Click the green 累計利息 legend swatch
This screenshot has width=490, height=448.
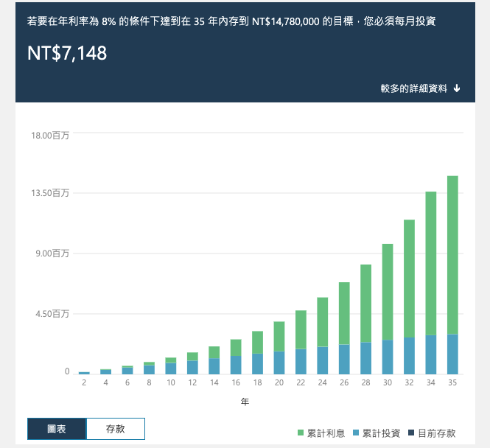coord(301,433)
